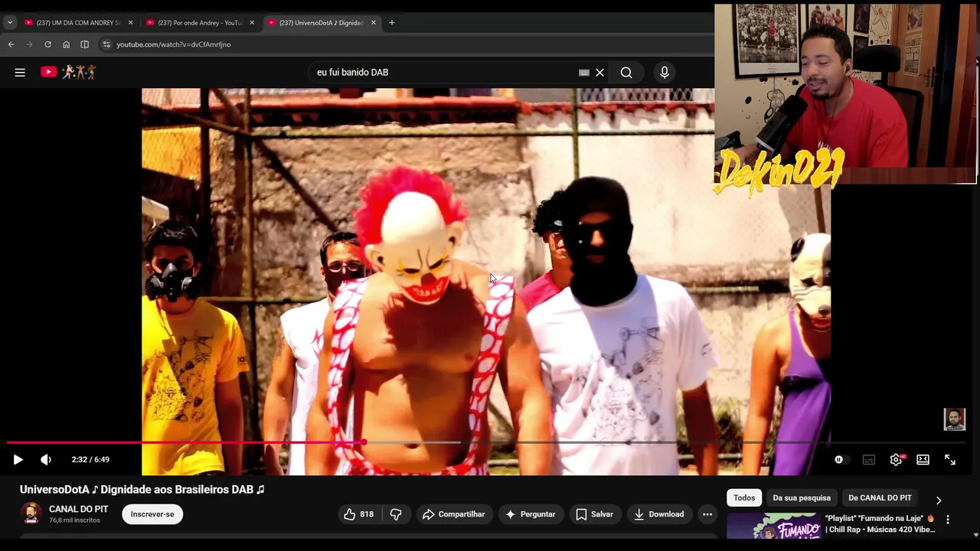Viewport: 980px width, 551px height.
Task: Go forward in browser history
Action: tap(30, 44)
